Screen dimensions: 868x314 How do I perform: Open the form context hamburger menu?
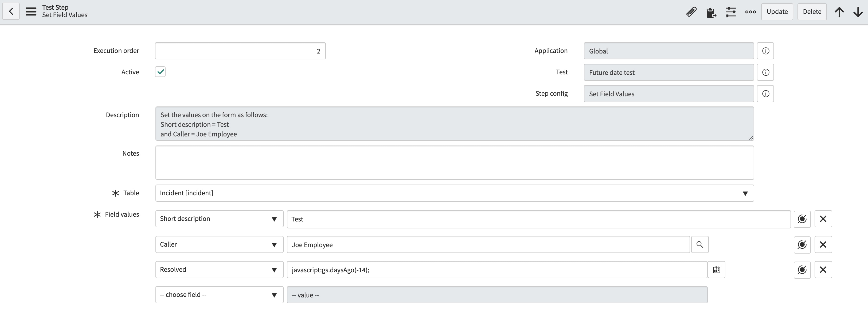31,12
